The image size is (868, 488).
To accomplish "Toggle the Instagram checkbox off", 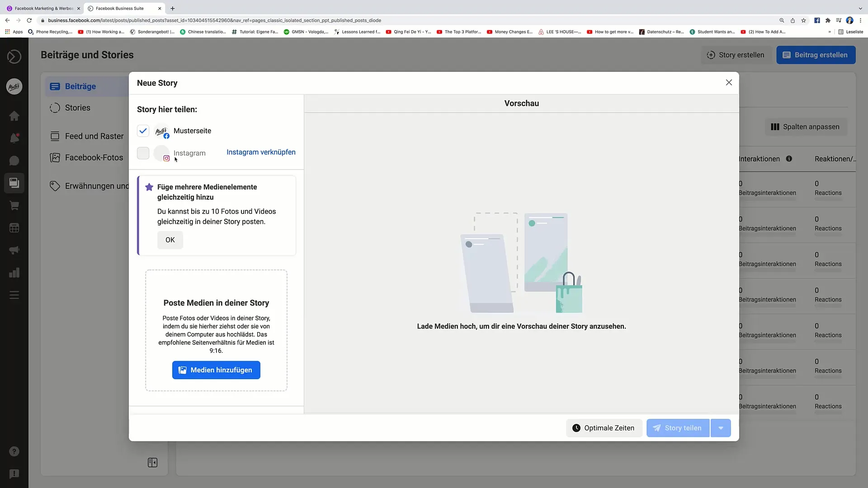I will [143, 153].
